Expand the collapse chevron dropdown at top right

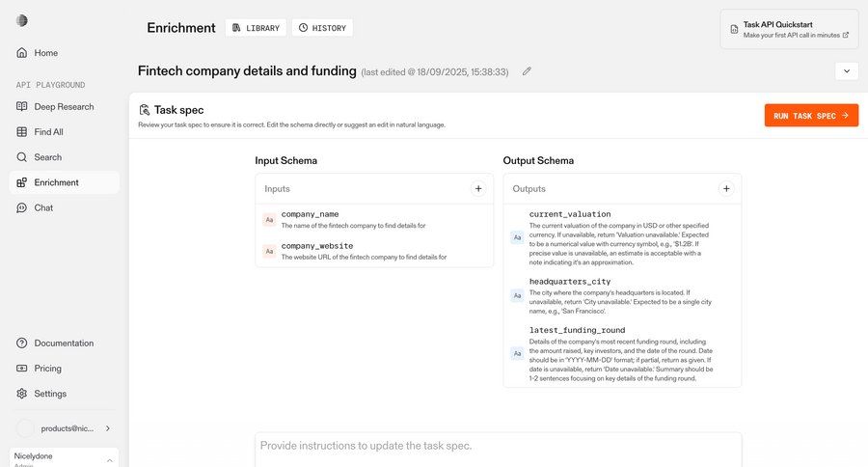[x=846, y=70]
